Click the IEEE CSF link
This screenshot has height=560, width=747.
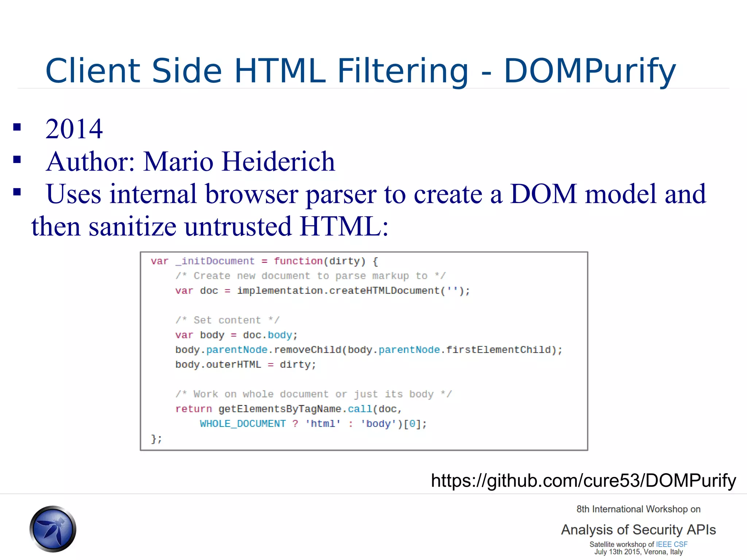671,544
